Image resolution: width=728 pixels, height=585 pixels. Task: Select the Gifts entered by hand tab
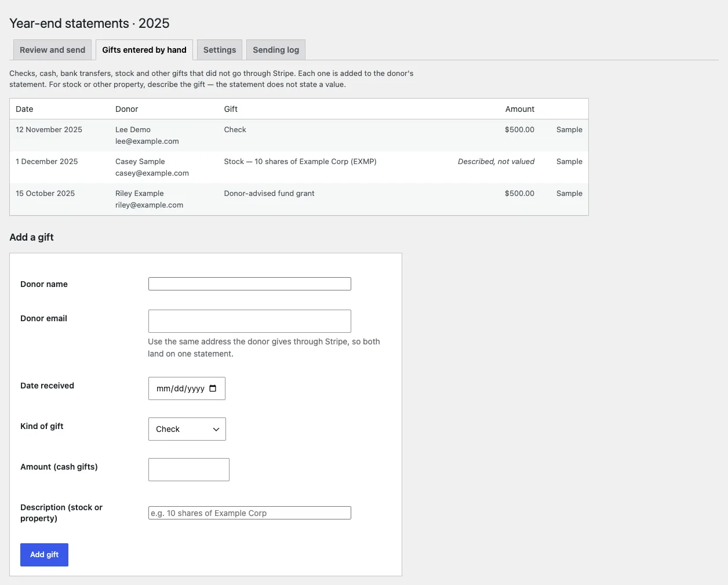[x=144, y=50]
